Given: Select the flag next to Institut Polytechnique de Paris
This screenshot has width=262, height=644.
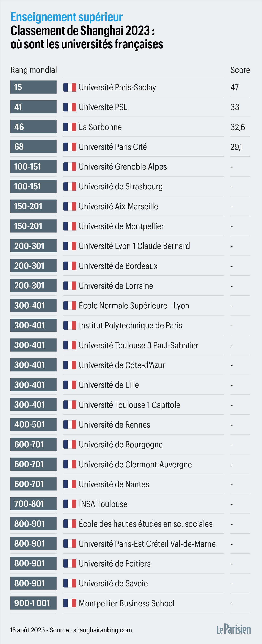Looking at the screenshot, I should pyautogui.click(x=70, y=325).
